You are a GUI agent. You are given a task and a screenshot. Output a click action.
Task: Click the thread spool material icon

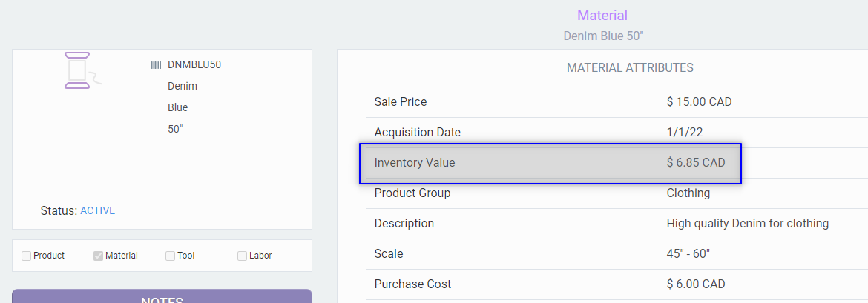79,70
